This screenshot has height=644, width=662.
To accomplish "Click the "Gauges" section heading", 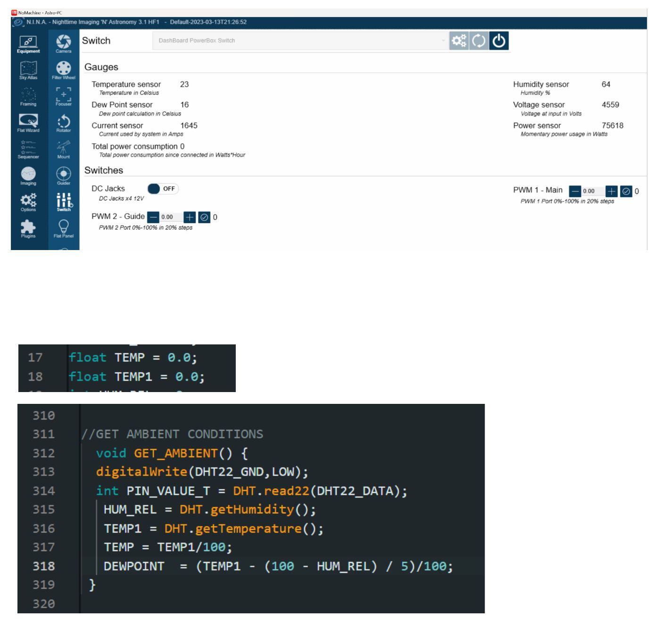I will (101, 67).
